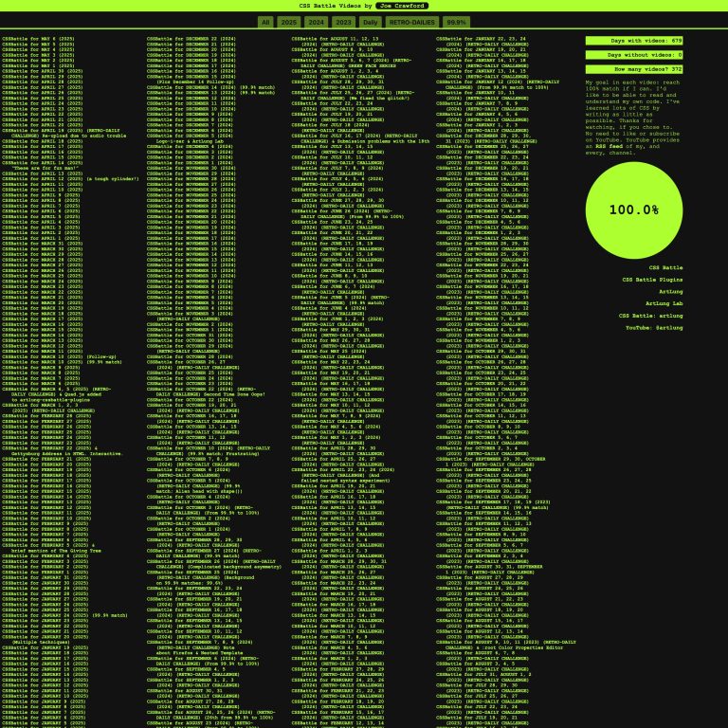Switch to the 2023 filter tab
This screenshot has width=728, height=728.
pyautogui.click(x=343, y=23)
